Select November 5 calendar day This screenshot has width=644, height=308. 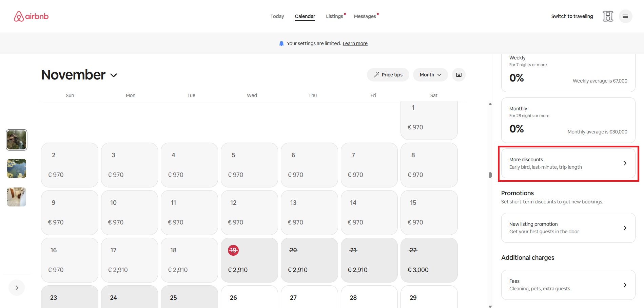249,165
